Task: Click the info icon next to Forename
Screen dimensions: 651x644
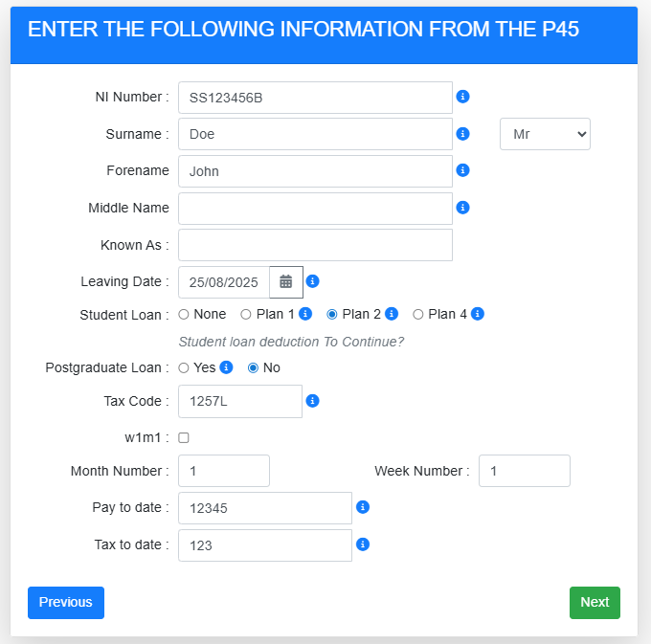Action: point(462,170)
